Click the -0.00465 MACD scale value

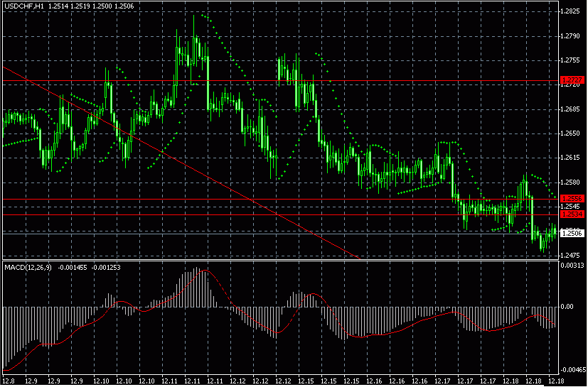click(572, 370)
